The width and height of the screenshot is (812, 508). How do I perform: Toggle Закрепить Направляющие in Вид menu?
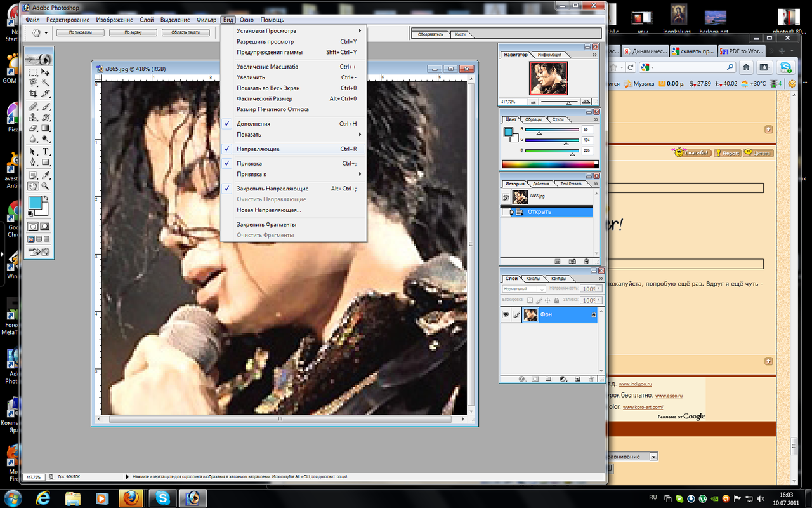tap(293, 189)
